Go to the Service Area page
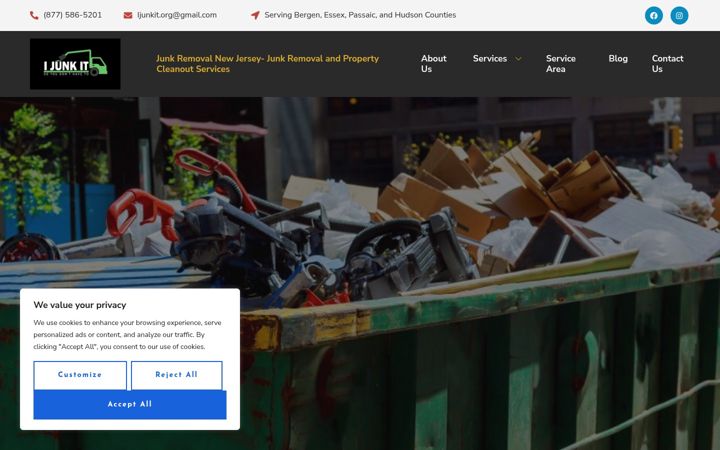720x450 pixels. [x=561, y=64]
